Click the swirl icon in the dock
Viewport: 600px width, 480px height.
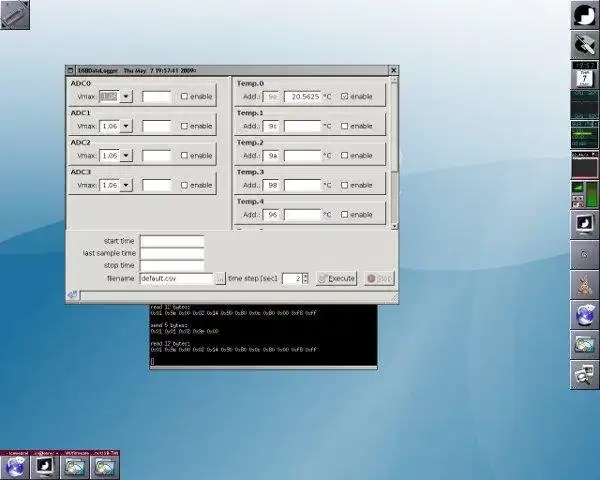pyautogui.click(x=585, y=255)
